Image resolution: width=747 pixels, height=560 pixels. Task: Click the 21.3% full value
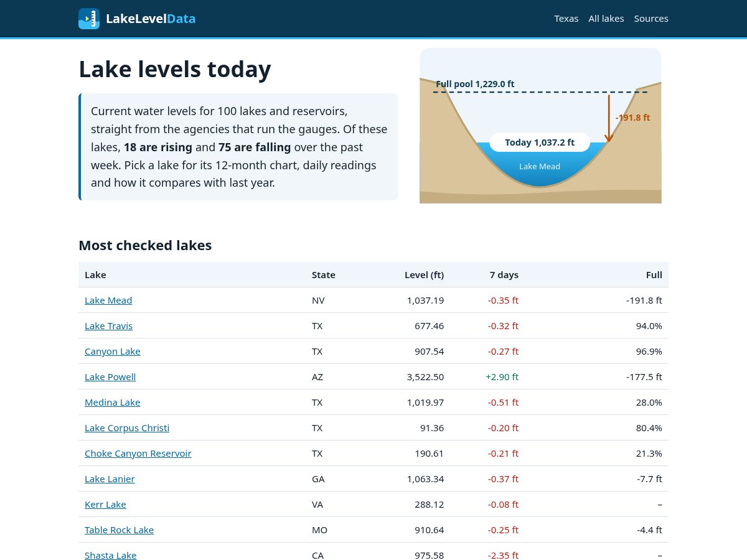649,453
